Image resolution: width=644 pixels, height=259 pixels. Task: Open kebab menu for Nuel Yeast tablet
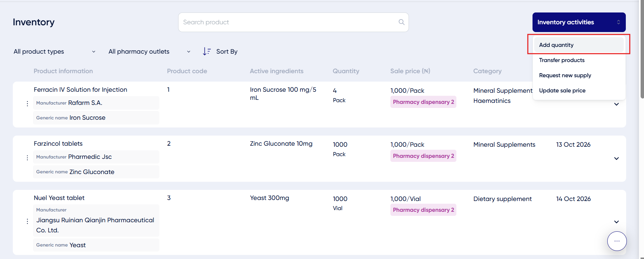[x=27, y=221]
